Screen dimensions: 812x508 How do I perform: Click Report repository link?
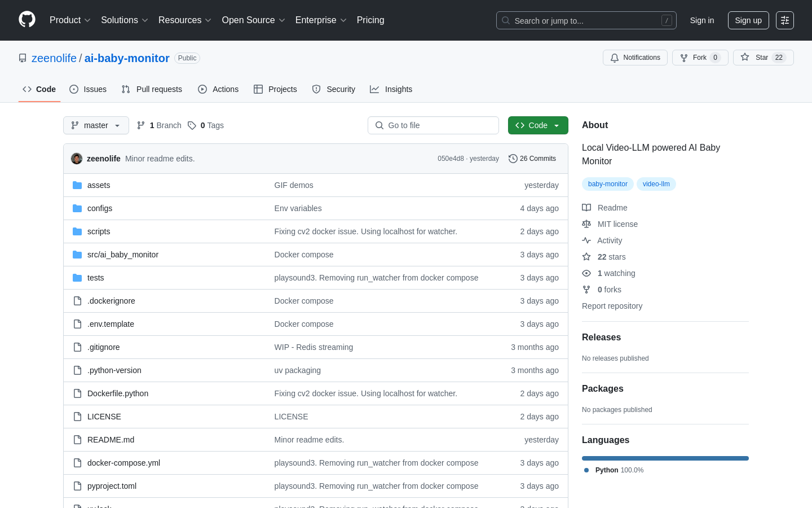click(612, 306)
